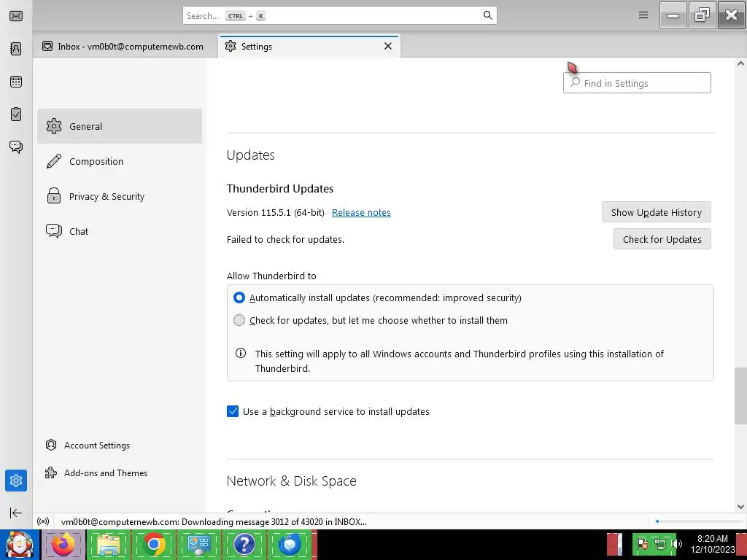Open Help and Support taskbar icon
This screenshot has height=560, width=747.
point(244,544)
